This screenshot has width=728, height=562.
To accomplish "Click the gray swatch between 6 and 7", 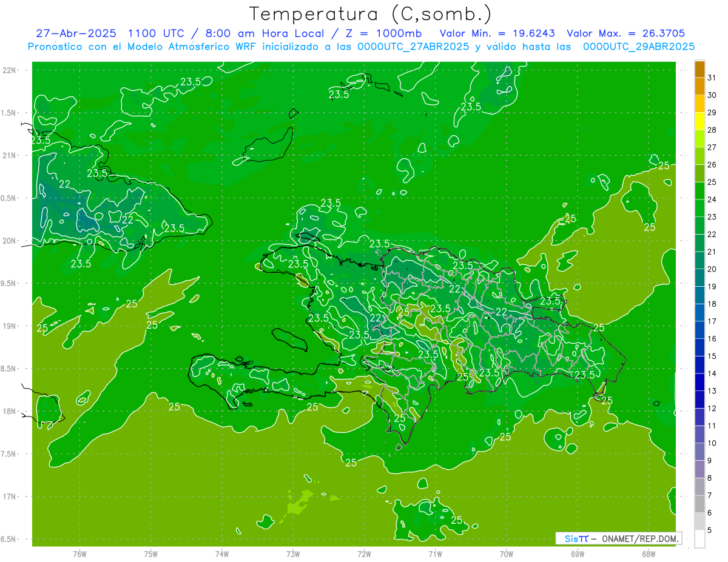I will (699, 504).
